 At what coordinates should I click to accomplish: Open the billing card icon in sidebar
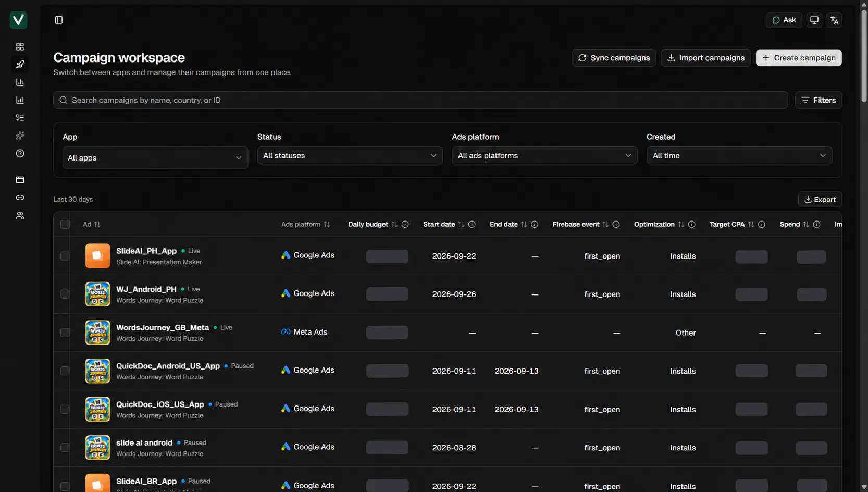coord(20,180)
